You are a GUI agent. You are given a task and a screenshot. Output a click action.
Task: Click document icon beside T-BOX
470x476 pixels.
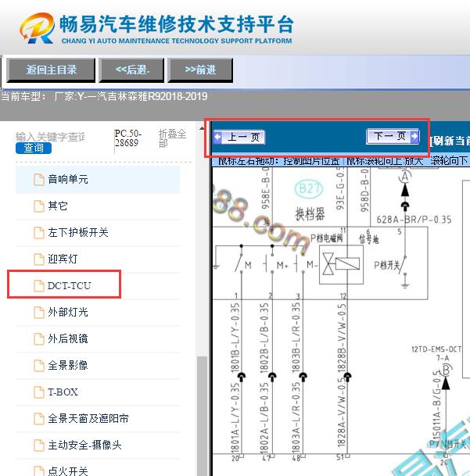coord(38,392)
